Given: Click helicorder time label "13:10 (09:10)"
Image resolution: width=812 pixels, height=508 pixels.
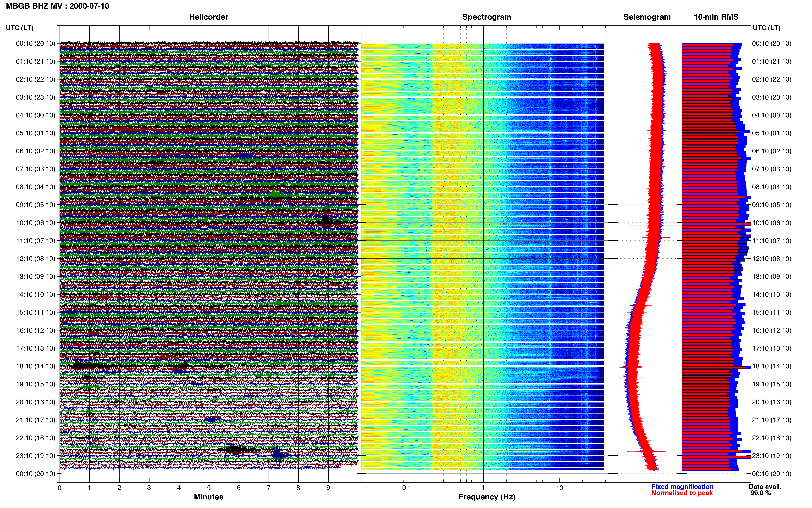Looking at the screenshot, I should tap(36, 277).
